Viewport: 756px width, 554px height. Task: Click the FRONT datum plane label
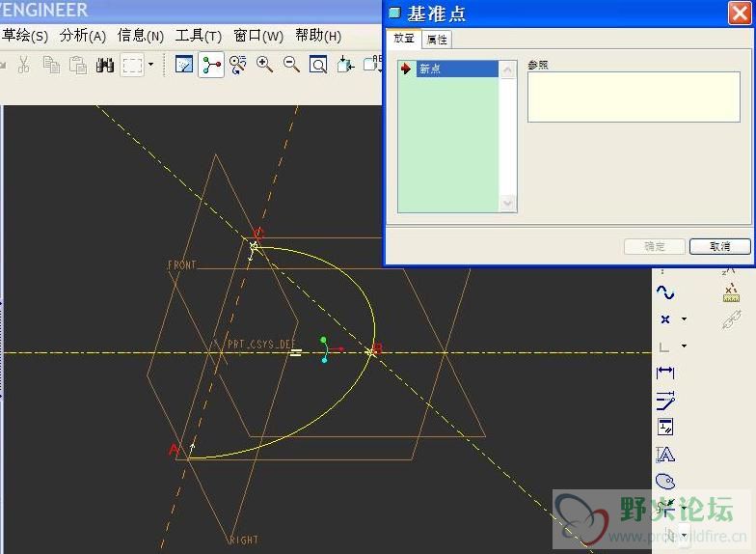181,264
